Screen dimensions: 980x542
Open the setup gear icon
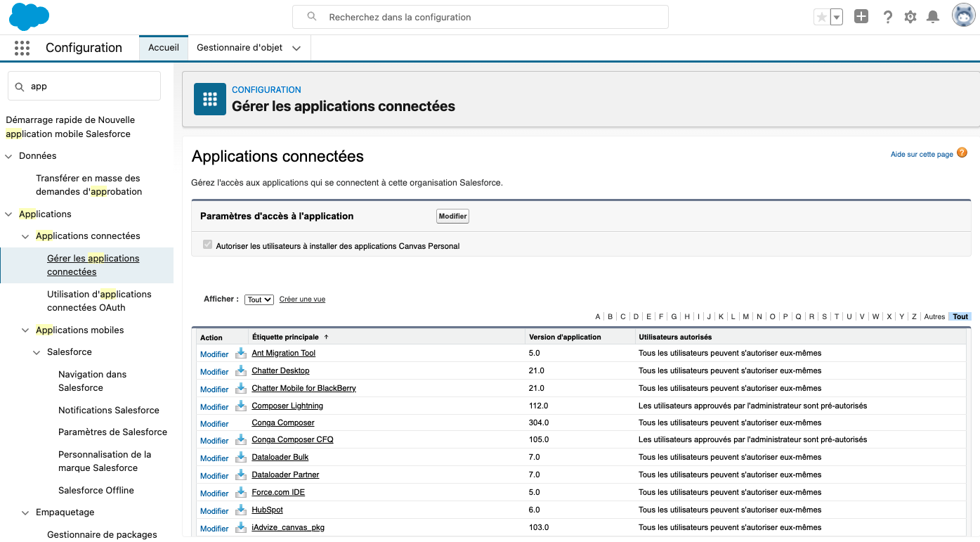point(910,18)
